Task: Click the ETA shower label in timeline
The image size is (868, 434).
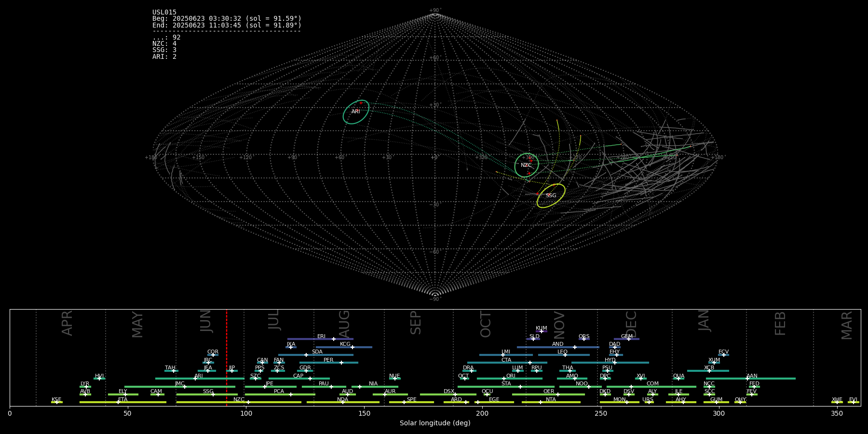Action: (x=123, y=400)
